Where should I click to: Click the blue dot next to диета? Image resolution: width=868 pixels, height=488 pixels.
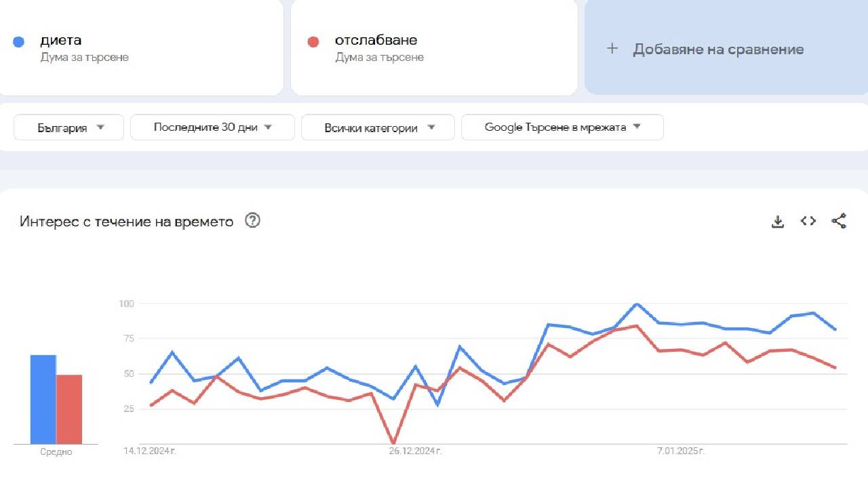[18, 41]
